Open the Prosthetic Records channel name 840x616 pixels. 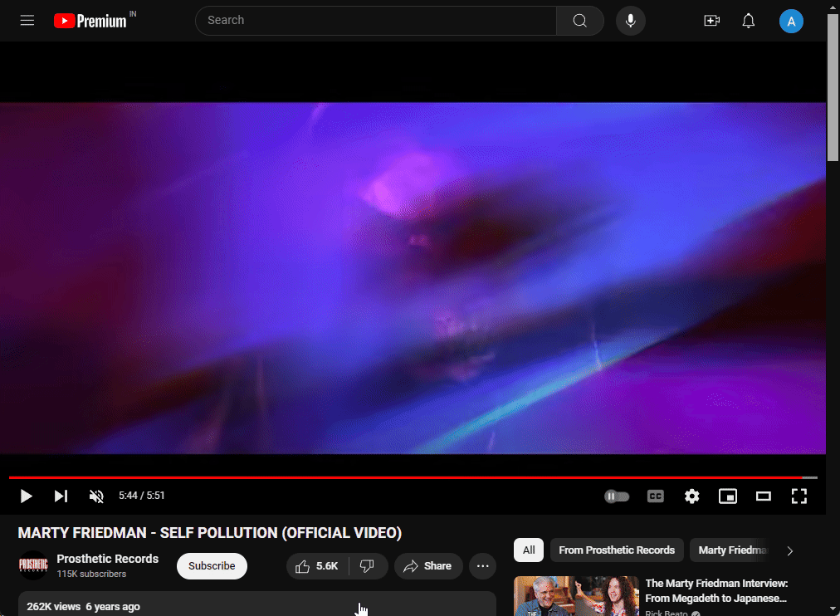click(x=108, y=559)
